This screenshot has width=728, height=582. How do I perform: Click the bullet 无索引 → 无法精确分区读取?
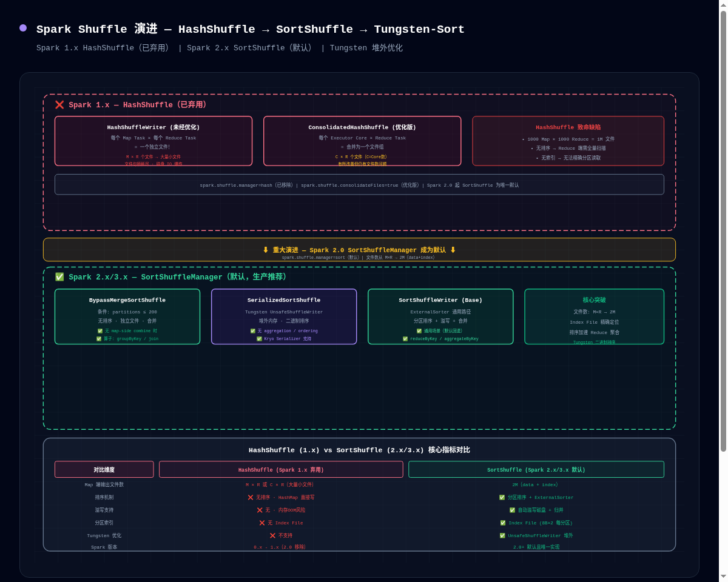[x=568, y=158]
